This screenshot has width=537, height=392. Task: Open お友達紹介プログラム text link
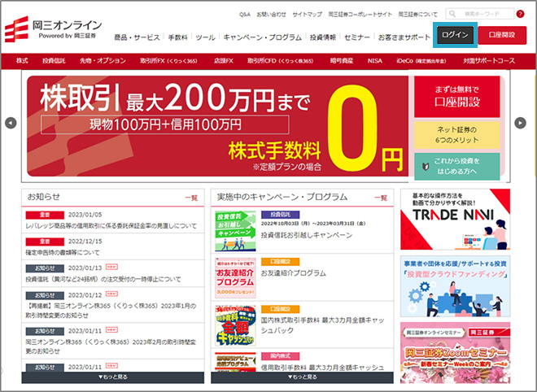pos(294,273)
